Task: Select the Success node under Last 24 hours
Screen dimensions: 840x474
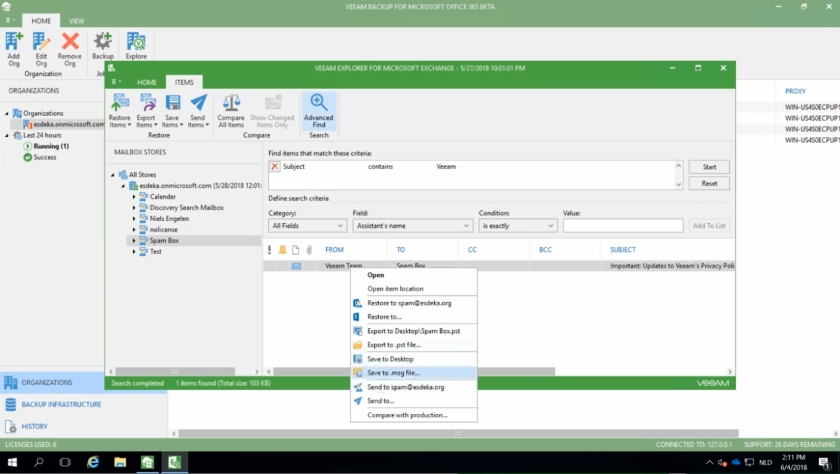Action: click(x=44, y=157)
